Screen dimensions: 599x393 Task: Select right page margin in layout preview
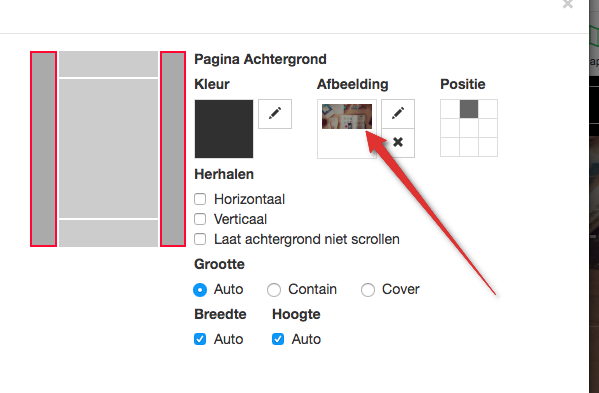(173, 149)
